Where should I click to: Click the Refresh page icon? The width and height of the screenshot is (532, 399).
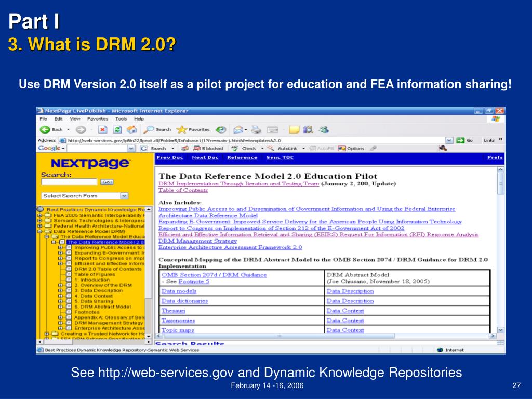pos(117,129)
